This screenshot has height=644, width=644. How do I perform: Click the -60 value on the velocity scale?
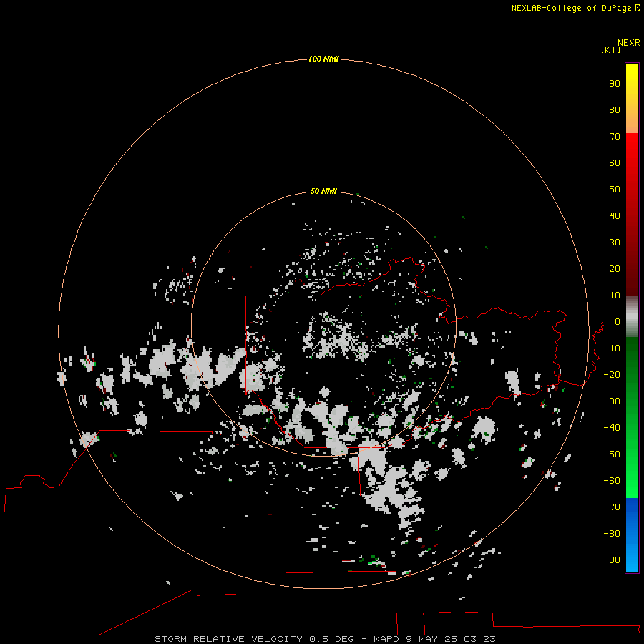(x=612, y=481)
